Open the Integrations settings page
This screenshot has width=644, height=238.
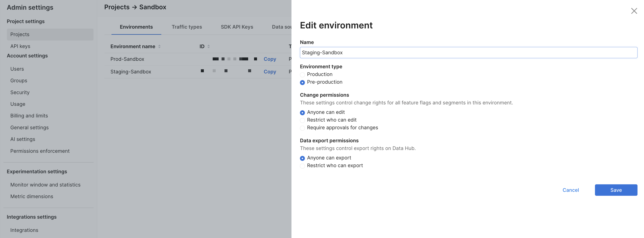pyautogui.click(x=24, y=230)
